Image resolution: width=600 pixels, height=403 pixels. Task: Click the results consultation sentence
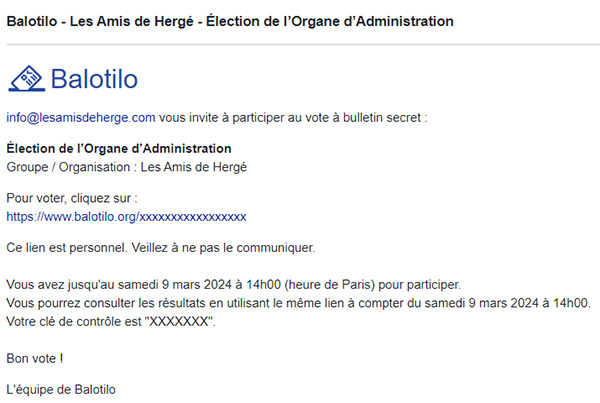pos(298,303)
